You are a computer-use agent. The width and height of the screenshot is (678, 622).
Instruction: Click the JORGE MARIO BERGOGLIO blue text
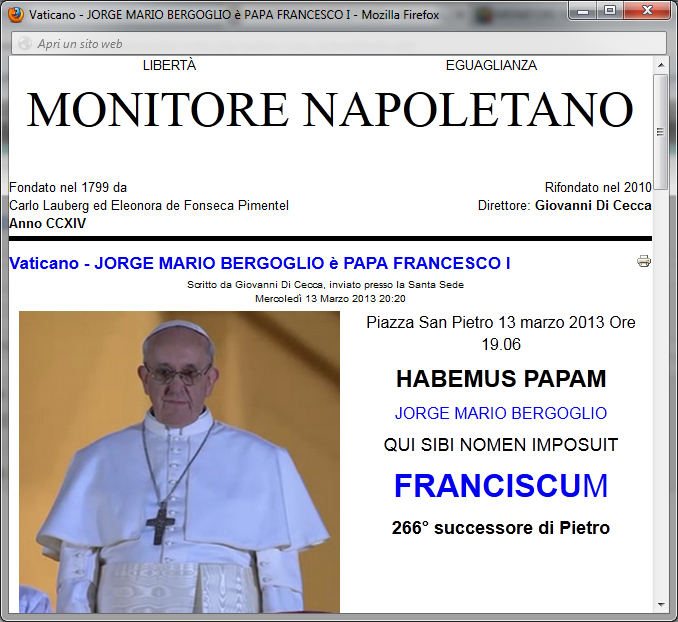[x=501, y=413]
